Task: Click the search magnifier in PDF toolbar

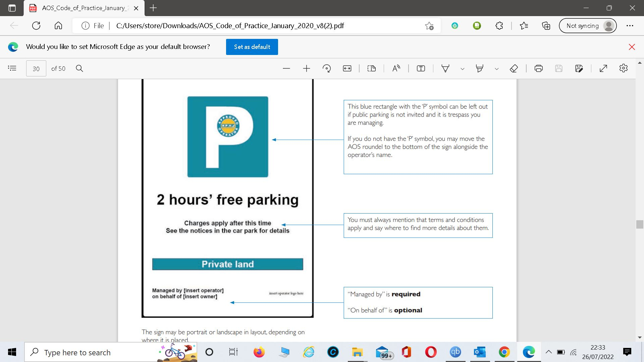Action: pos(79,68)
